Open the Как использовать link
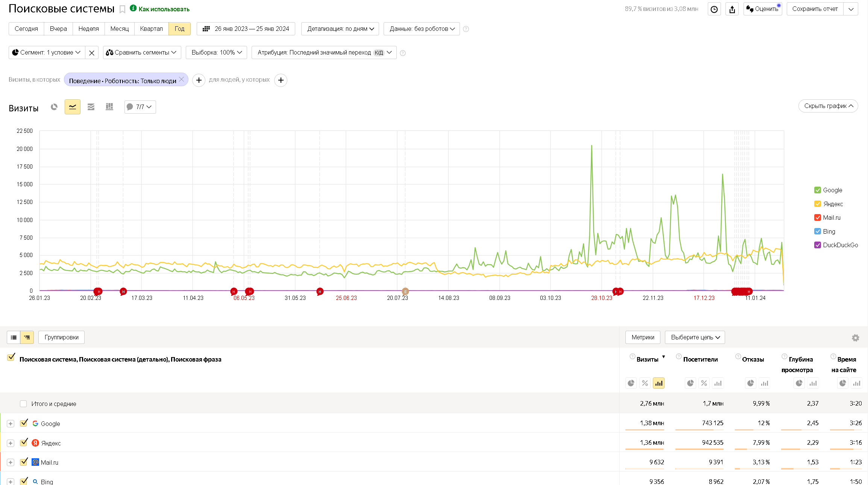 164,9
